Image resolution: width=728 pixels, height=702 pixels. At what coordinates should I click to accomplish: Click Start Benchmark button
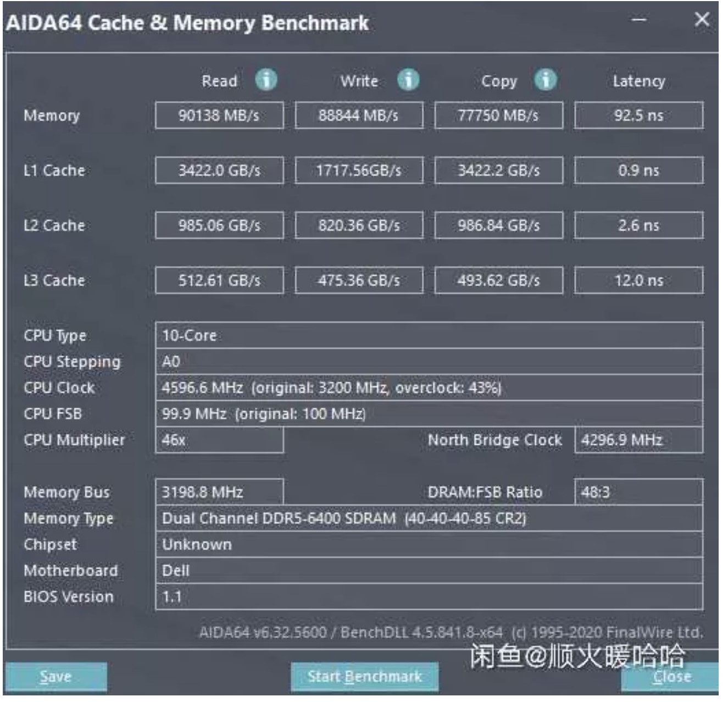click(364, 676)
